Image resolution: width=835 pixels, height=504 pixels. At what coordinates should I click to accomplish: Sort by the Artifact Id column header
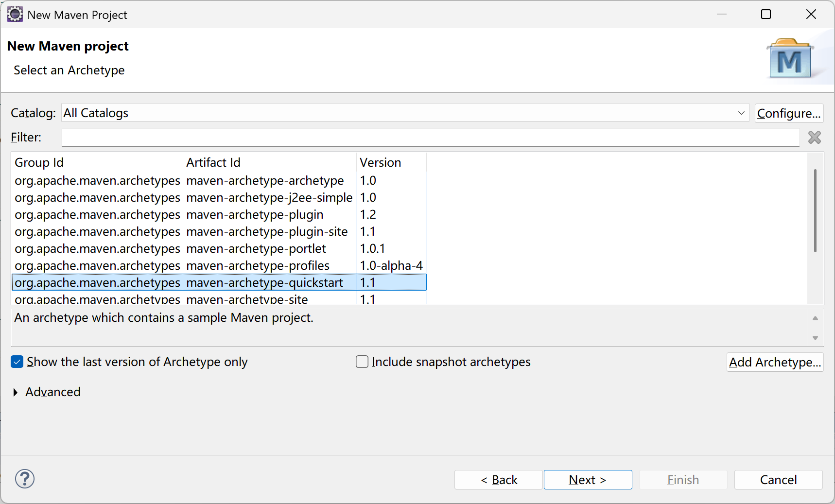[x=270, y=162]
